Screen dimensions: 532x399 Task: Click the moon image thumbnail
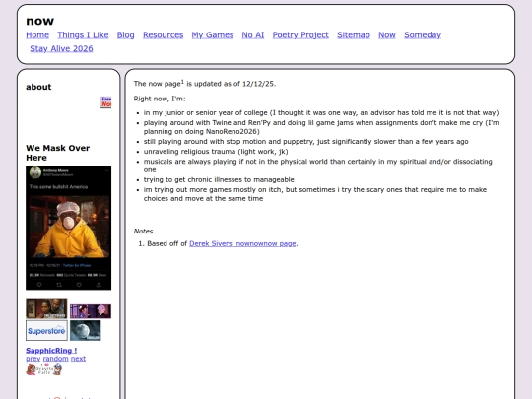85,330
